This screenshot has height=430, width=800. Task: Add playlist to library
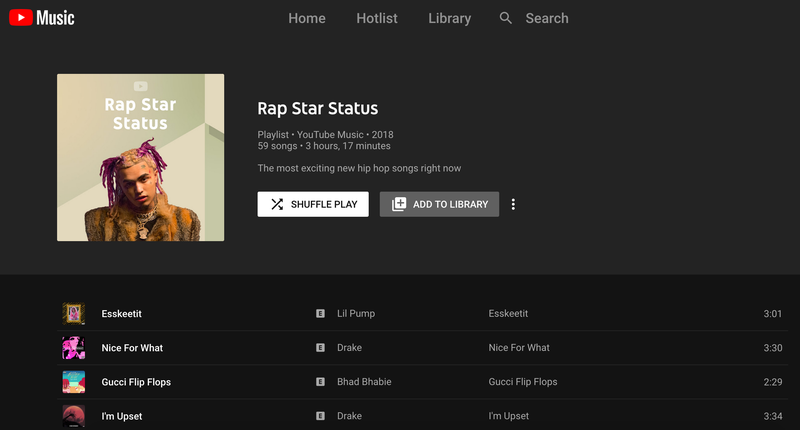tap(439, 204)
